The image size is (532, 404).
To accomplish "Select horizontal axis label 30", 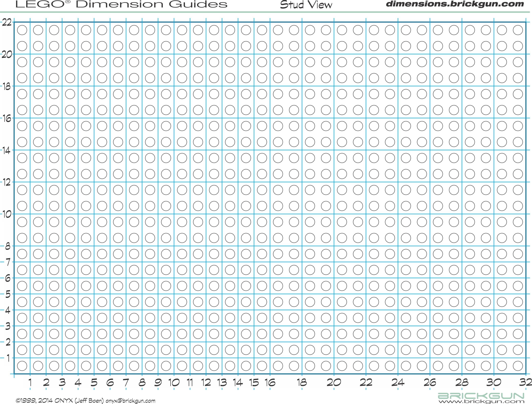I will (x=494, y=382).
